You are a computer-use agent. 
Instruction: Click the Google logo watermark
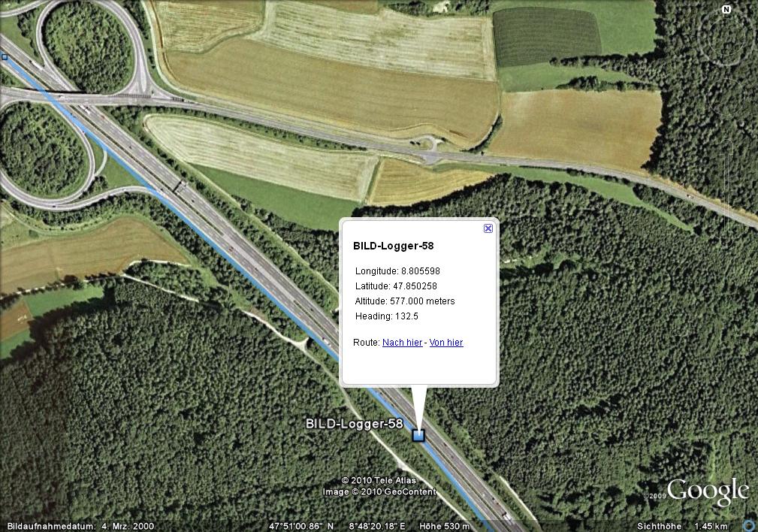tap(708, 491)
